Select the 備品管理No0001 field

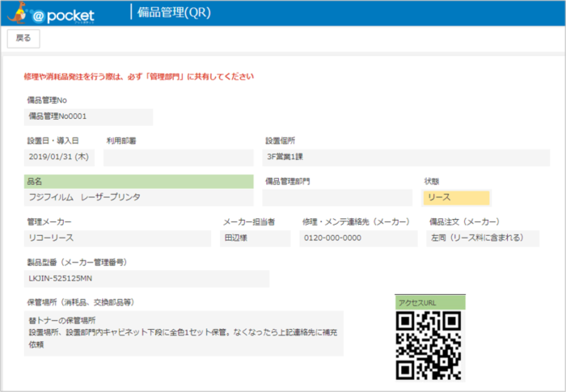pos(88,116)
